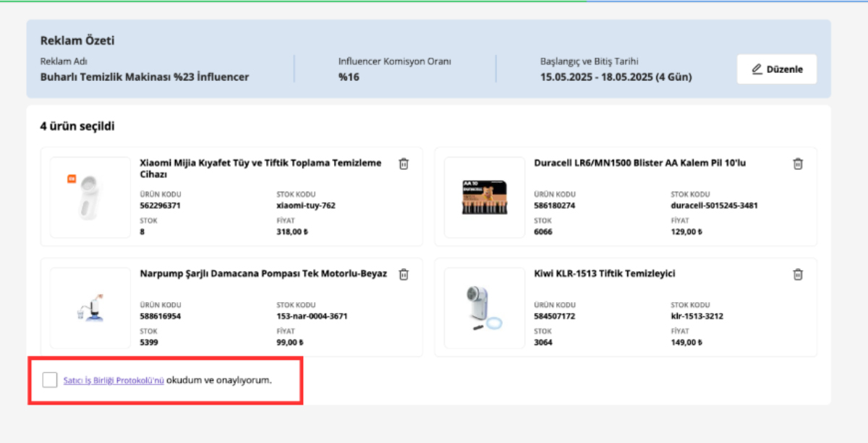Click the stock value 5399
Viewport: 868px width, 443px height.
pos(149,343)
